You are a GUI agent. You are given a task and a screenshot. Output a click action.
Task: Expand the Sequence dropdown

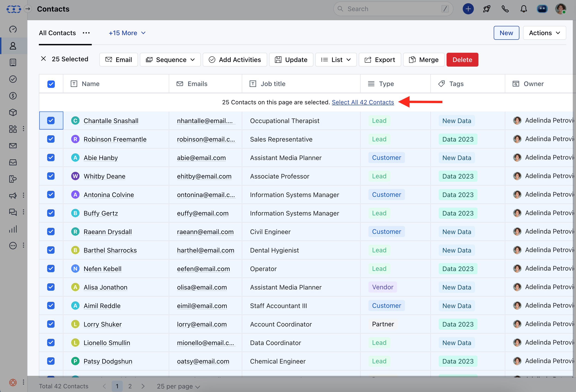click(x=170, y=59)
